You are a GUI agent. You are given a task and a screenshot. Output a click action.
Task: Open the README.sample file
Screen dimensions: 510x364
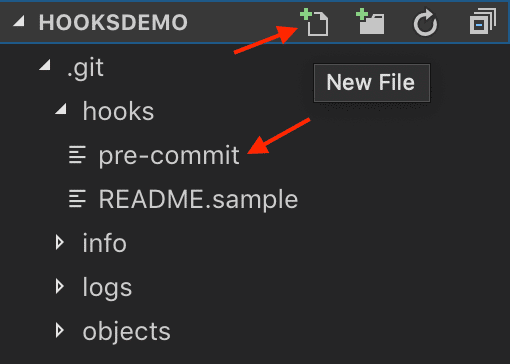[x=198, y=199]
